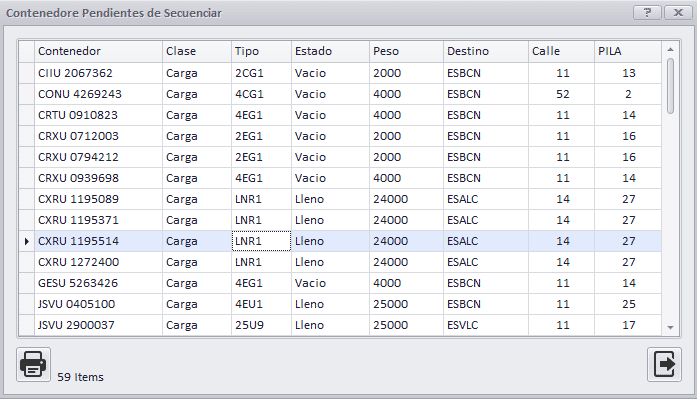Click the row indicator arrow beside CXRU 1195514
The height and width of the screenshot is (399, 697).
pyautogui.click(x=27, y=241)
